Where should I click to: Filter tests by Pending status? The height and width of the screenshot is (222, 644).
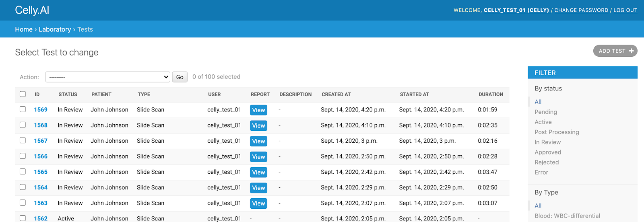pyautogui.click(x=546, y=112)
